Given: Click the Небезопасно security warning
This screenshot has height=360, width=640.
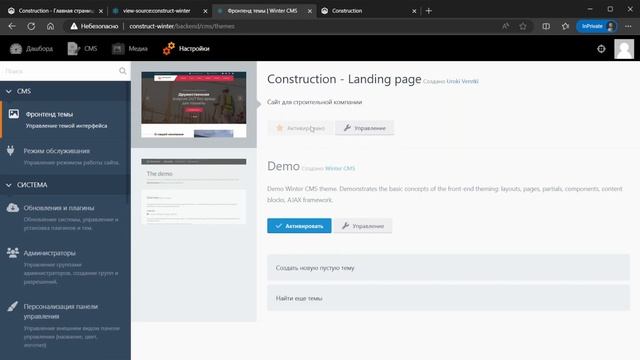Looking at the screenshot, I should [94, 26].
